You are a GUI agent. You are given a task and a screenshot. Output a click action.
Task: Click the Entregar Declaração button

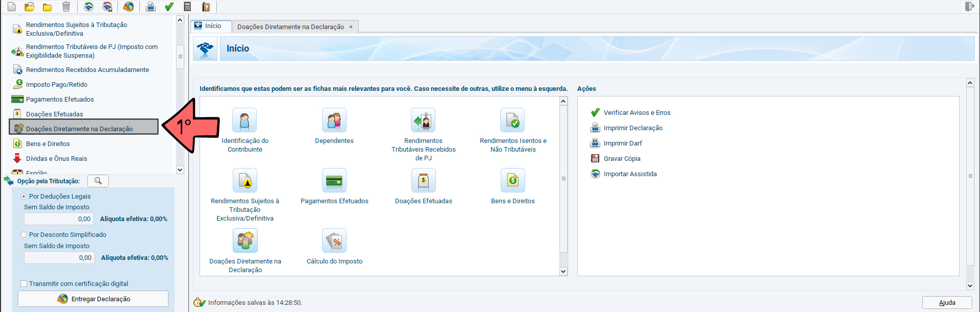93,299
